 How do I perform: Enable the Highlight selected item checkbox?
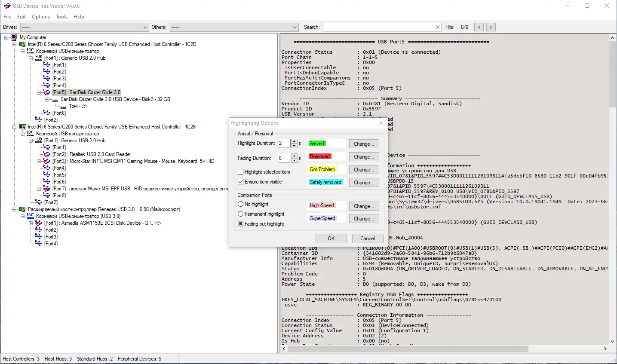click(x=241, y=172)
